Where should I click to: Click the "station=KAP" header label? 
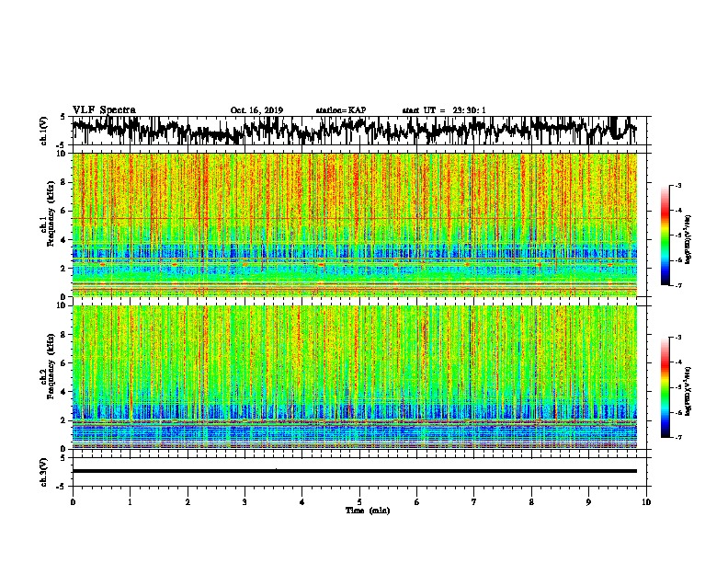point(341,110)
